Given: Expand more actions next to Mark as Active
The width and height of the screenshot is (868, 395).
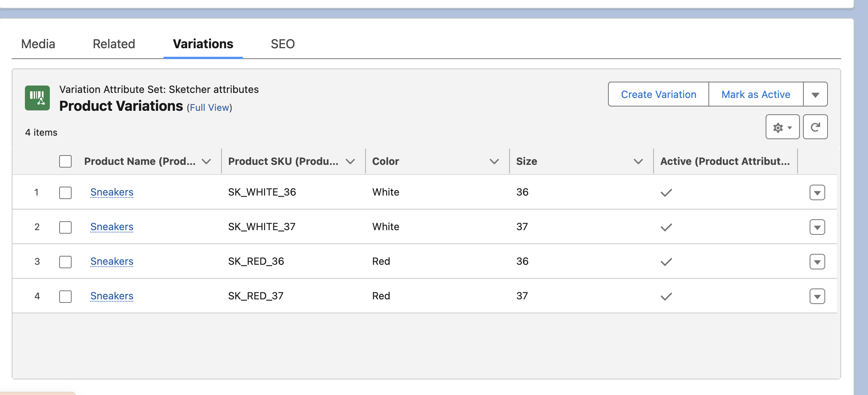Looking at the screenshot, I should 815,94.
